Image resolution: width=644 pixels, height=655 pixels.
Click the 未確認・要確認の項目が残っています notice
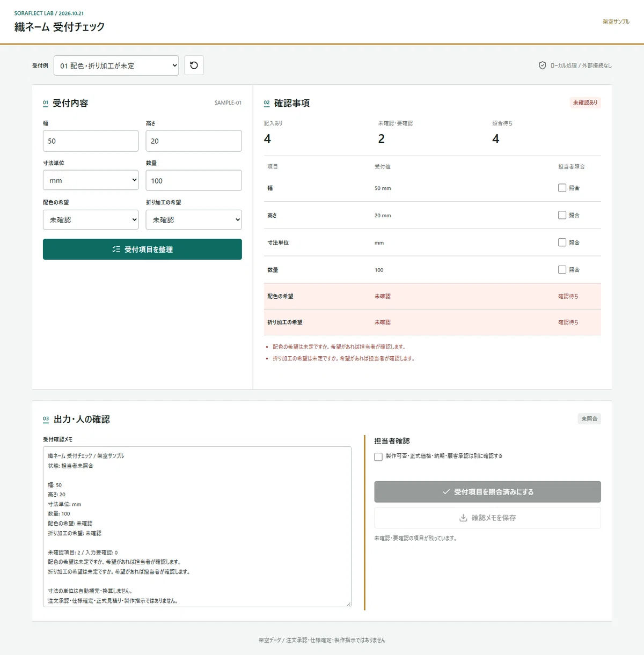tap(415, 538)
